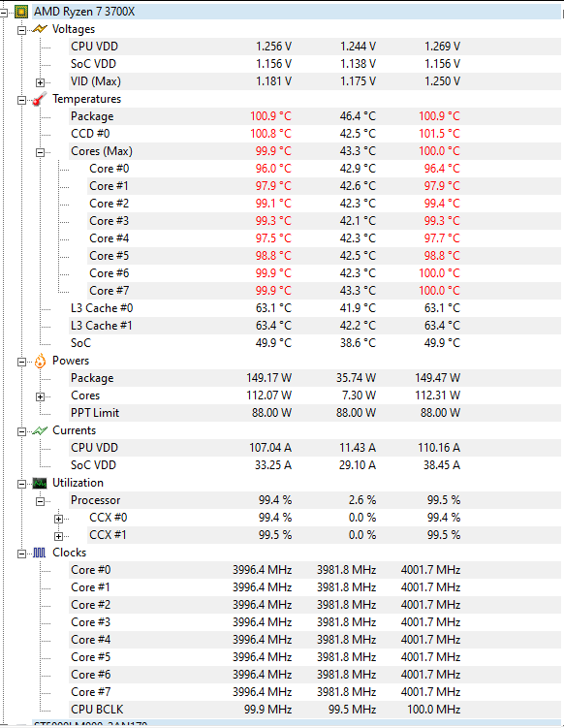Select the CPU VDD voltage row

(x=315, y=47)
